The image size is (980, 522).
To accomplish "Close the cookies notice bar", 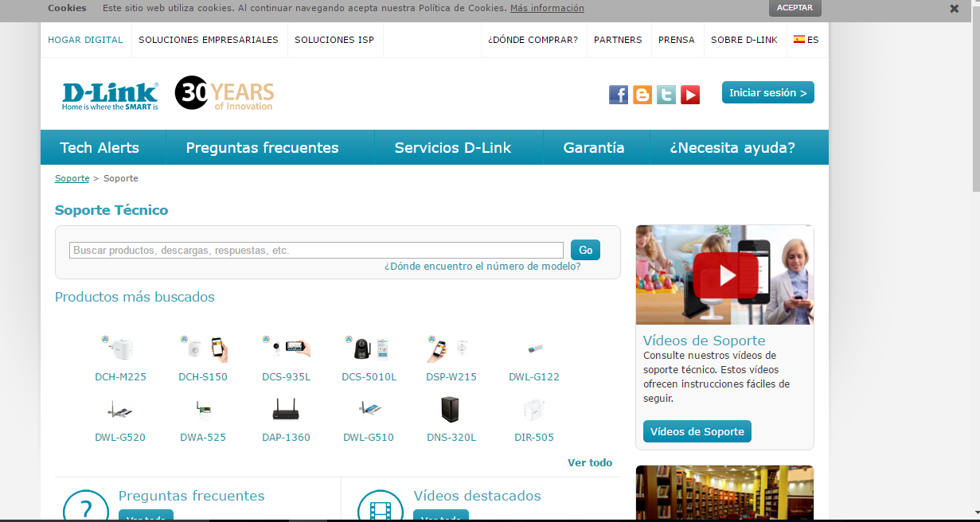I will [955, 9].
